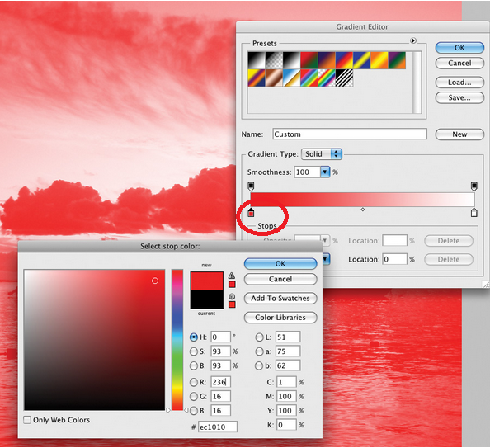Click the color stop Location field
Image resolution: width=490 pixels, height=448 pixels.
point(394,259)
